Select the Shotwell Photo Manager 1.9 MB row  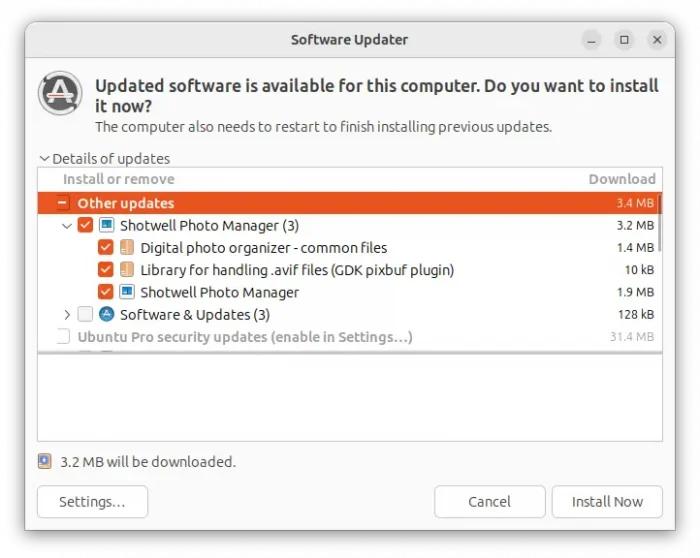pos(350,292)
